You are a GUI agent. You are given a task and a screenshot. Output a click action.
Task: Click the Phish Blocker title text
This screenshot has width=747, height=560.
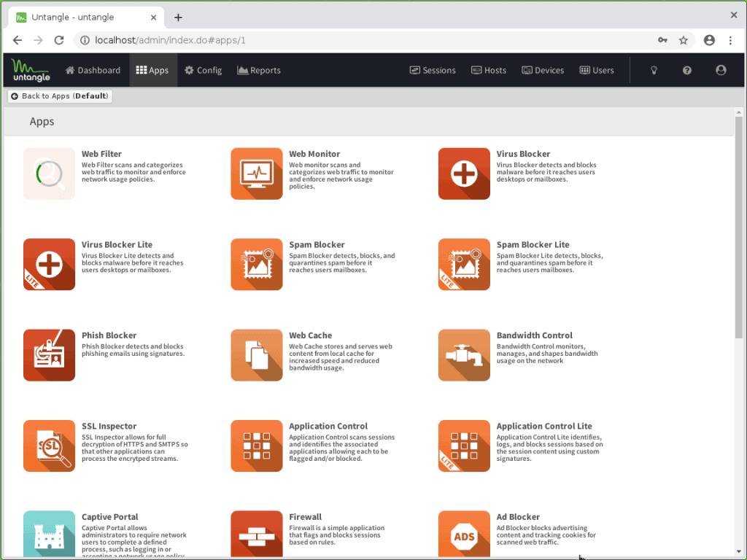point(109,335)
